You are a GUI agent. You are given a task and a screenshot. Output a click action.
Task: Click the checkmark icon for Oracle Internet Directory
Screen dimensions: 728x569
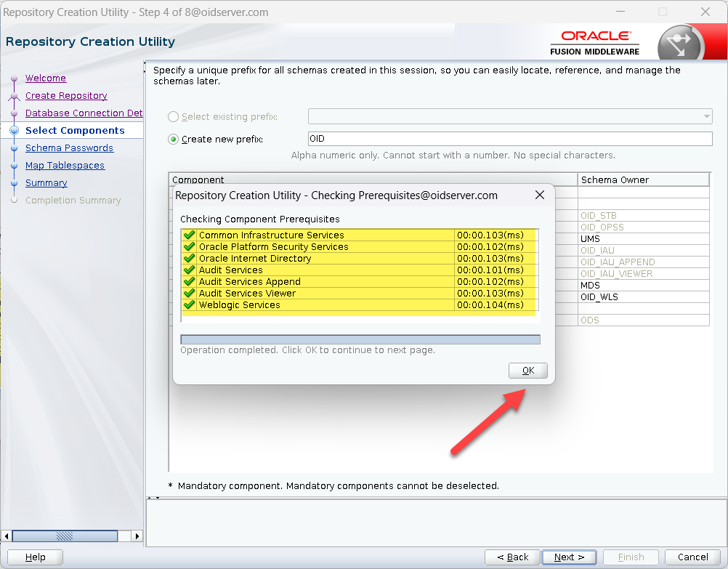[x=189, y=259]
